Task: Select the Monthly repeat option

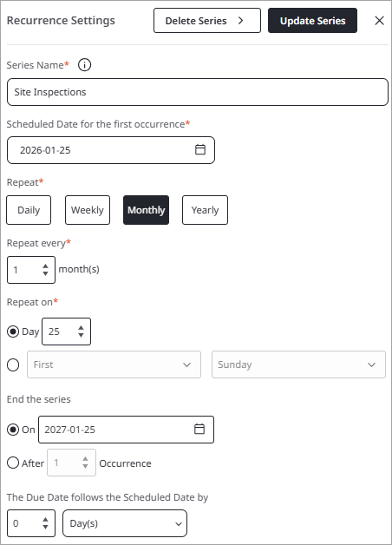Action: (147, 210)
